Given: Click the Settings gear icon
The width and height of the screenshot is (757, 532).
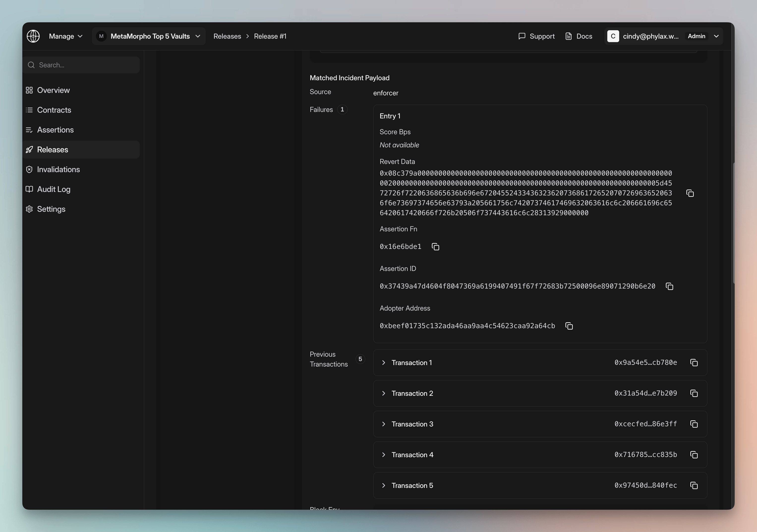Looking at the screenshot, I should [29, 209].
